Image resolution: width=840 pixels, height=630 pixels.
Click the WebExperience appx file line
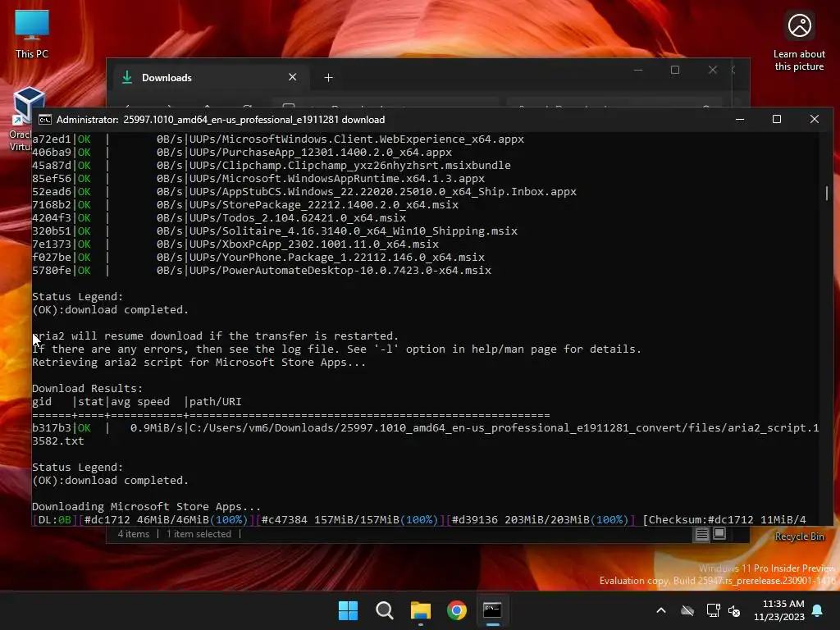[x=277, y=139]
